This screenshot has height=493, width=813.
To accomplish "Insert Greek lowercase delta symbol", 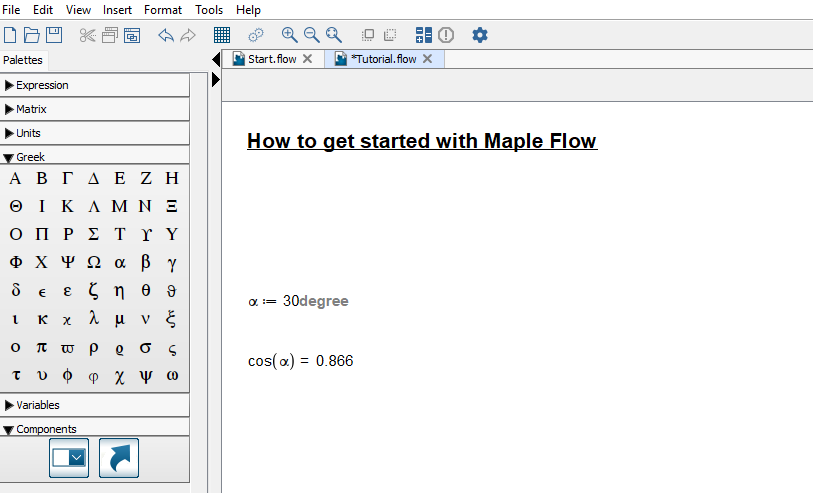I will 16,289.
